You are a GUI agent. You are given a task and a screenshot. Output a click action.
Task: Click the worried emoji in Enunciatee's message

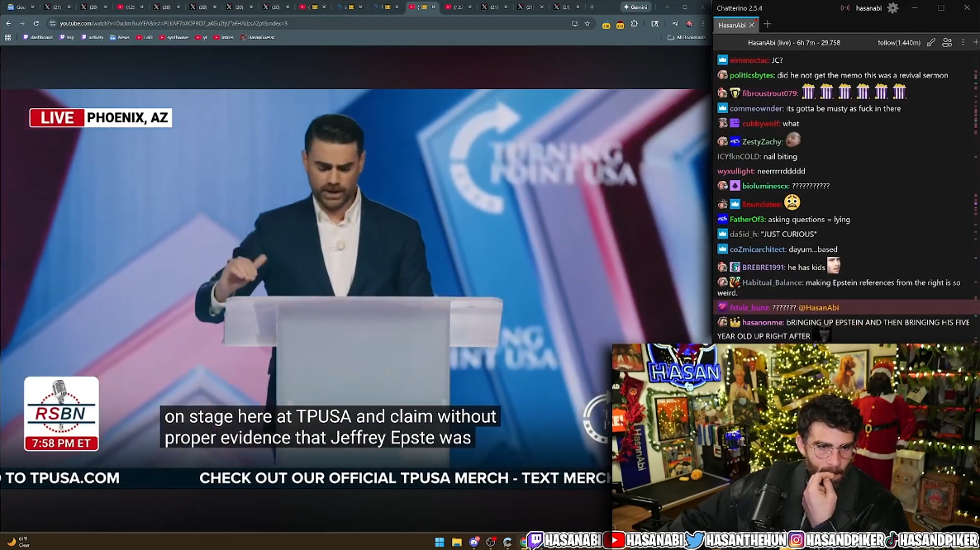tap(792, 202)
